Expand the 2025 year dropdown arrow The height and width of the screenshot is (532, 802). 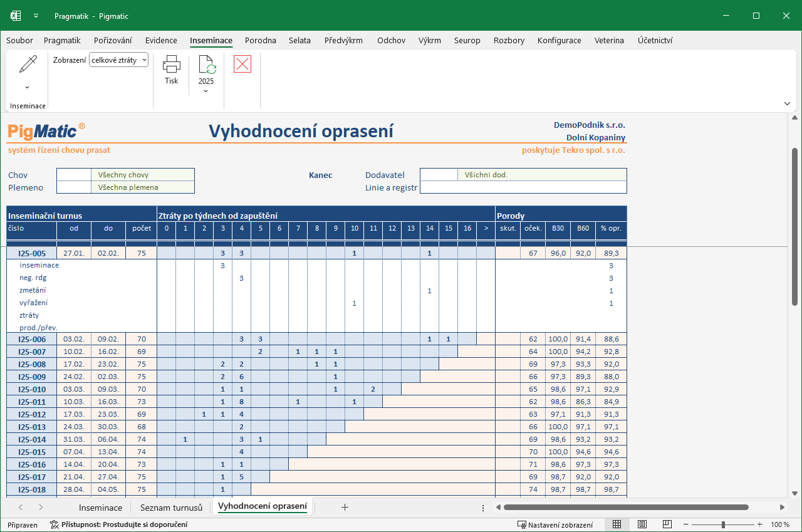tap(206, 91)
